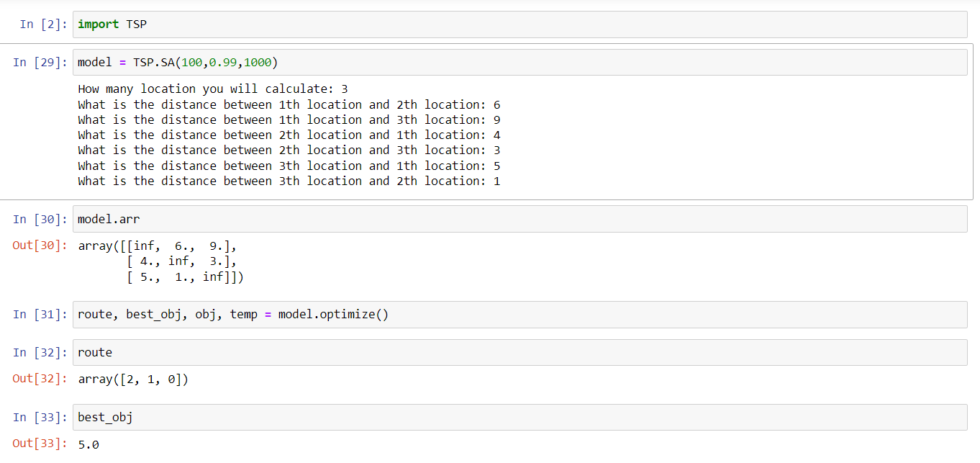This screenshot has width=980, height=463.
Task: Click the output line for 2th and 1th location
Action: click(x=289, y=135)
